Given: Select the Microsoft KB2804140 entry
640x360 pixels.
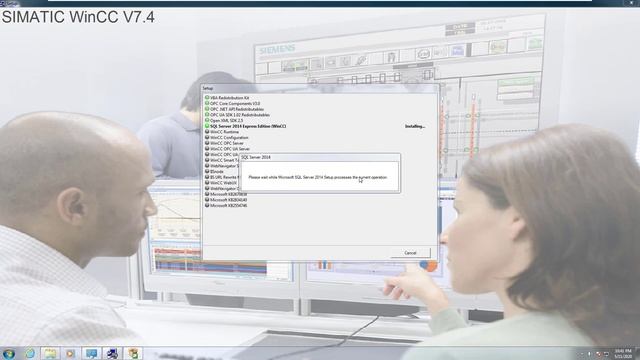Looking at the screenshot, I should tap(229, 200).
